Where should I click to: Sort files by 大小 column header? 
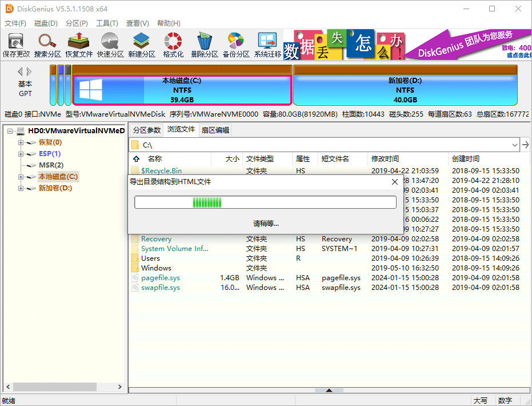[233, 158]
